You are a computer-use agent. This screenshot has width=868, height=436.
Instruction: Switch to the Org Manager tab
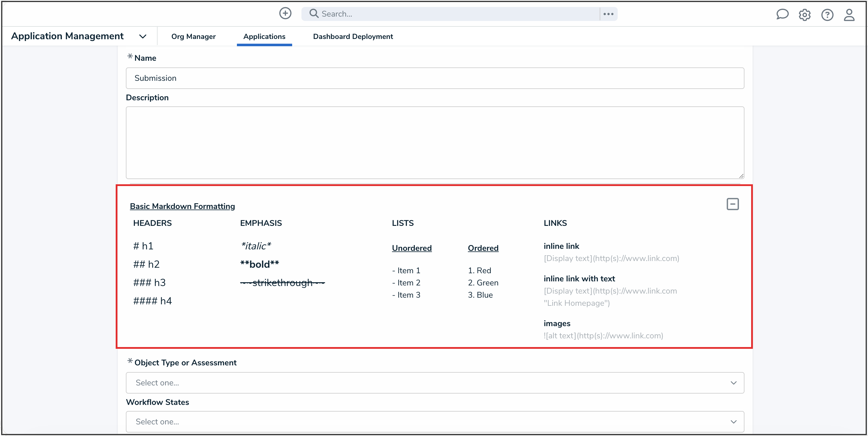click(193, 36)
